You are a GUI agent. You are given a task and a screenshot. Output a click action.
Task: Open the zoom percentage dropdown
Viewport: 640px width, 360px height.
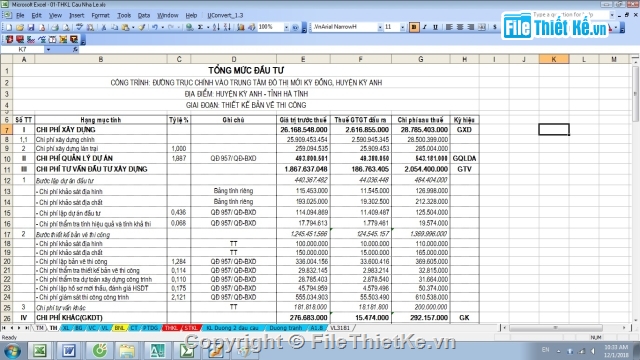[286, 27]
